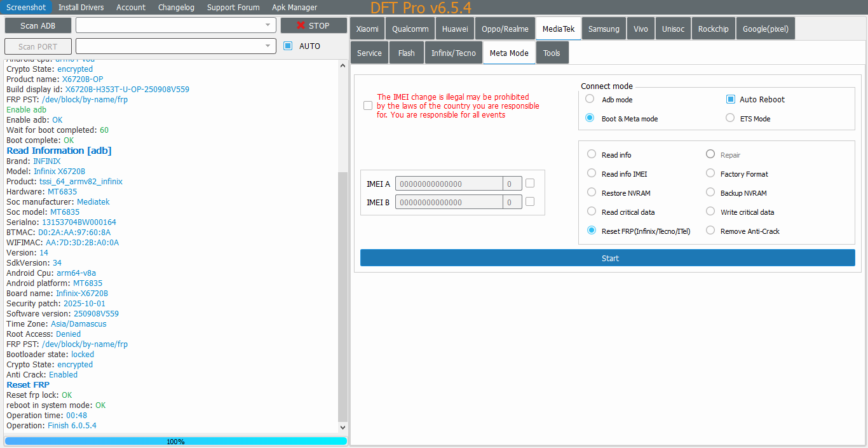This screenshot has height=448, width=868.
Task: Click the IMEI B check digit field
Action: 512,202
